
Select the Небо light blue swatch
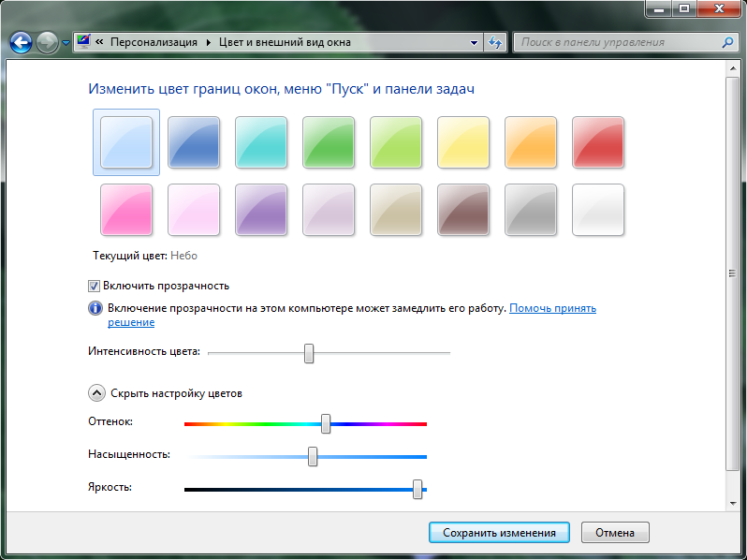[x=126, y=142]
